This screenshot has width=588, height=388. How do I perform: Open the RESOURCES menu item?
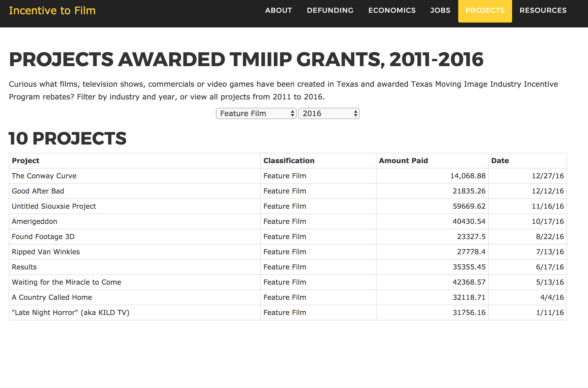(x=543, y=10)
